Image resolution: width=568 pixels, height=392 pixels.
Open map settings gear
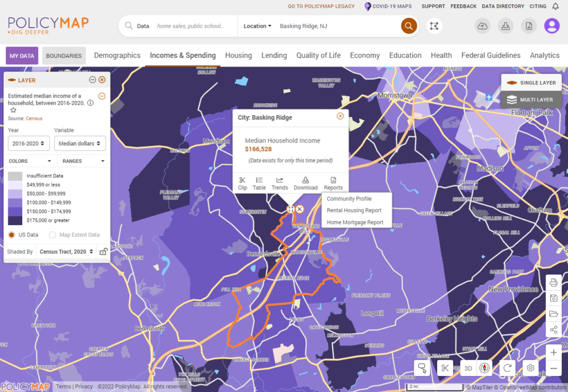tap(530, 368)
